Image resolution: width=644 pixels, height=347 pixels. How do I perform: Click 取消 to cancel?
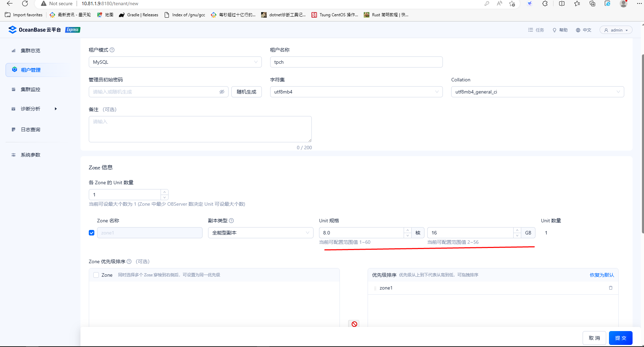(594, 338)
